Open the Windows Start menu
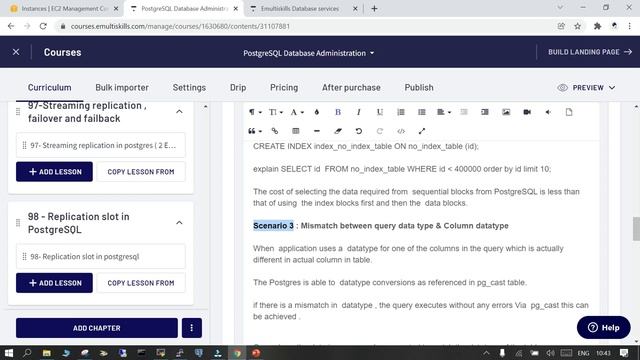Image resolution: width=640 pixels, height=360 pixels. tap(9, 353)
